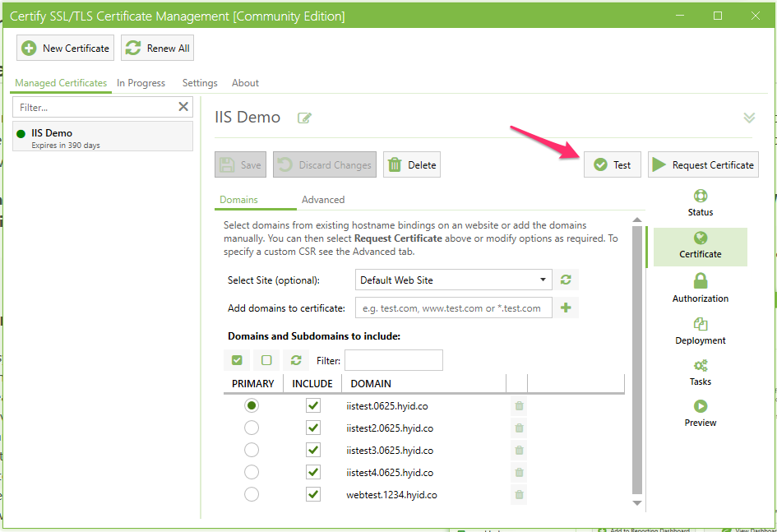Viewport: 777px width, 532px height.
Task: Open the Select Site dropdown
Action: pos(453,280)
